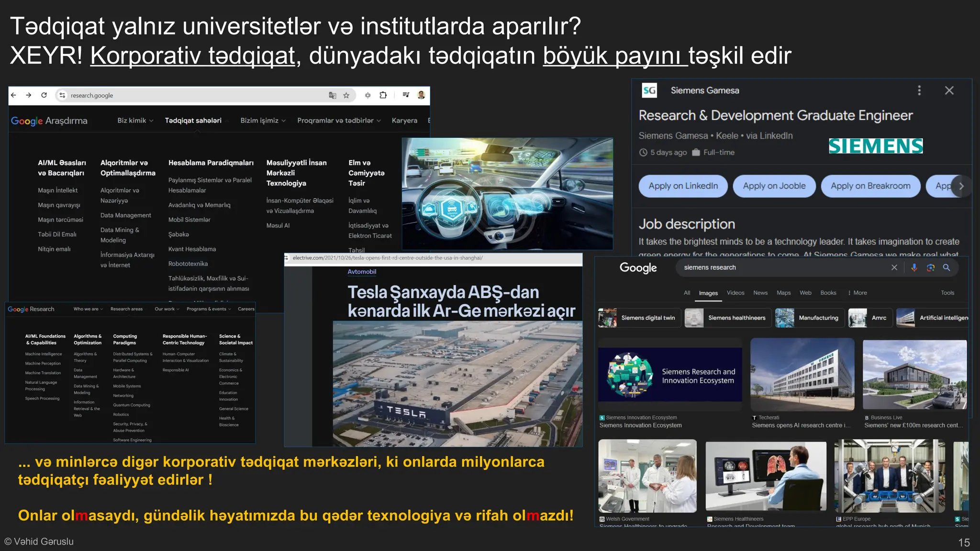Click the profile avatar in browser toolbar

tap(421, 95)
